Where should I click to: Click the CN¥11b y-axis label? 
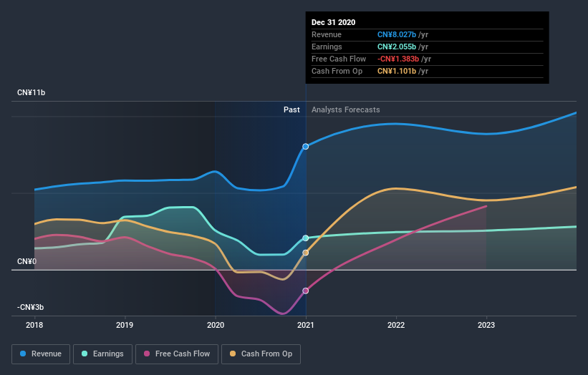tap(31, 92)
